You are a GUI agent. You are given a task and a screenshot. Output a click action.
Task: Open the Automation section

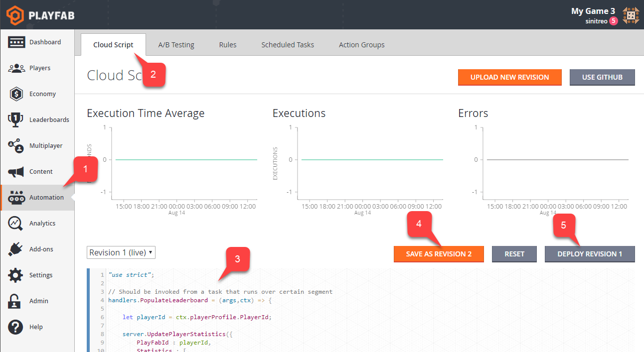(x=16, y=197)
